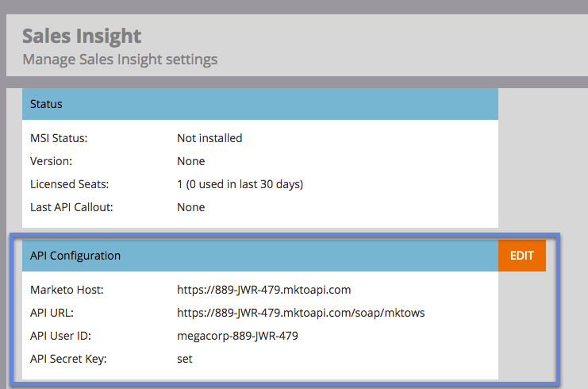Click the Not installed status value
This screenshot has height=389, width=588.
209,138
